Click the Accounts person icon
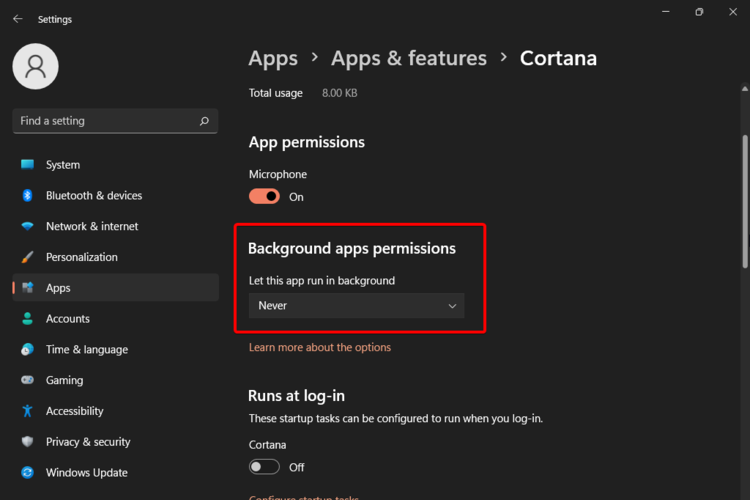 tap(27, 319)
